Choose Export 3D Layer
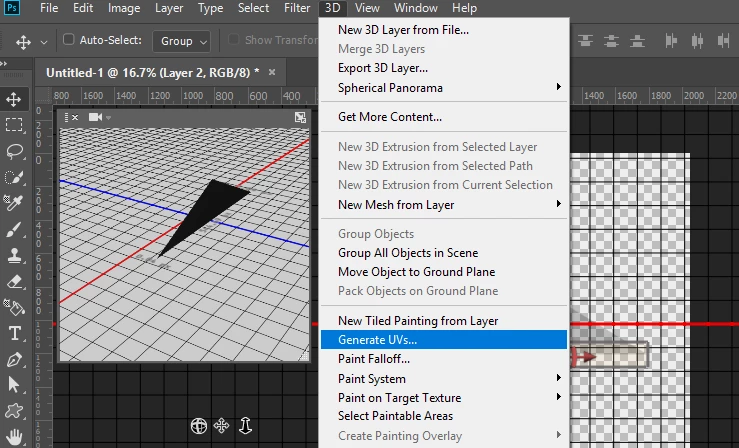 (444, 68)
